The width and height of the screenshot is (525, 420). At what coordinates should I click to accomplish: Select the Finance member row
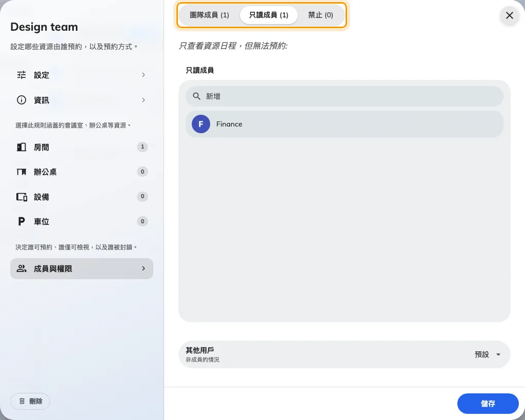345,124
